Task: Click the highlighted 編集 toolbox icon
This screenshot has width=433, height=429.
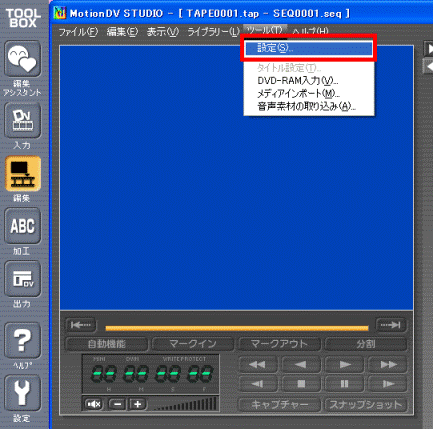Action: point(22,174)
